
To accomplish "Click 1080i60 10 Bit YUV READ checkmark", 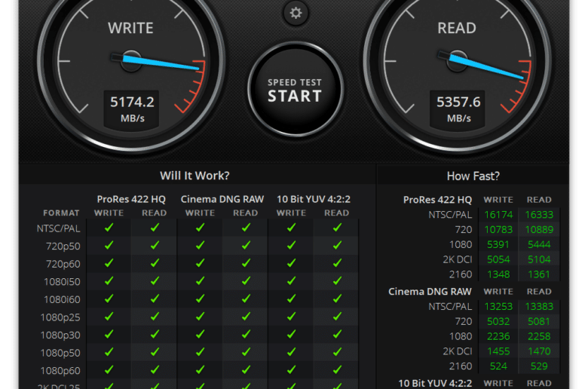I will [x=337, y=299].
